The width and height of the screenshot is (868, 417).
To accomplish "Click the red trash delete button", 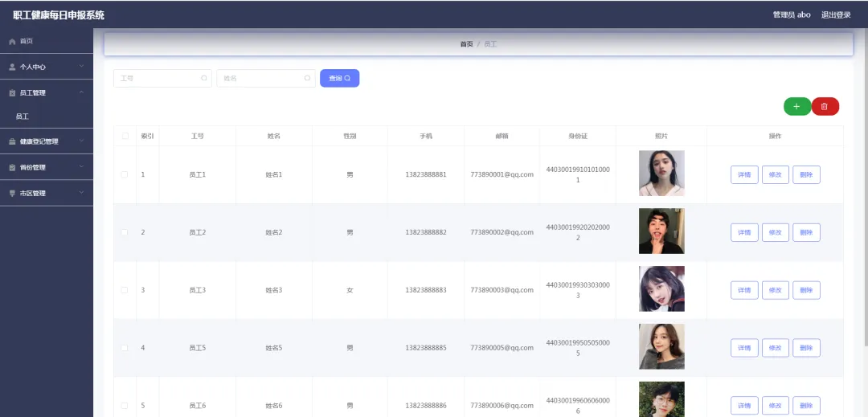I will pyautogui.click(x=825, y=106).
